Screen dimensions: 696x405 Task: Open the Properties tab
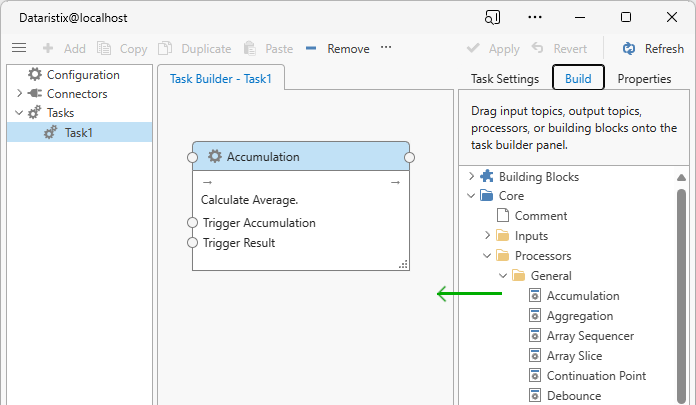point(644,79)
